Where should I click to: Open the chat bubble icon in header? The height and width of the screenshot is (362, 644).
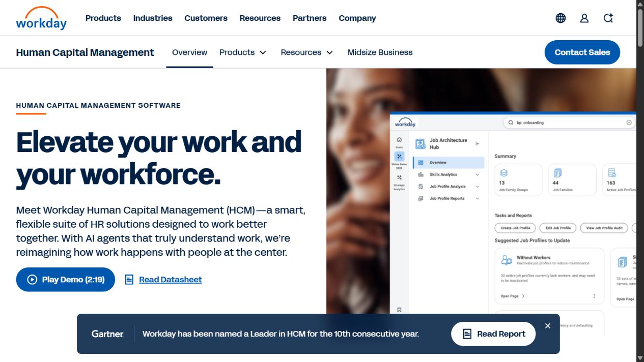608,18
